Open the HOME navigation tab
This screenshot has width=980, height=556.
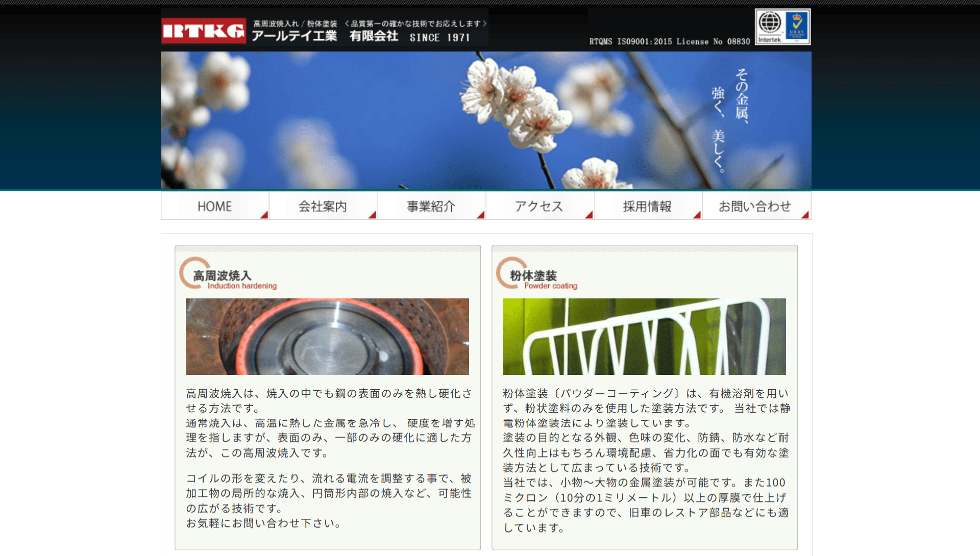point(214,206)
